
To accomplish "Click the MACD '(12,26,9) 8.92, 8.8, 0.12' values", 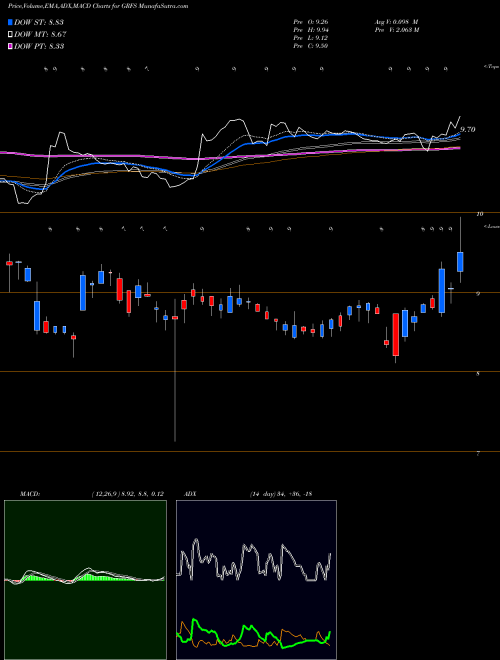I will coord(127,494).
